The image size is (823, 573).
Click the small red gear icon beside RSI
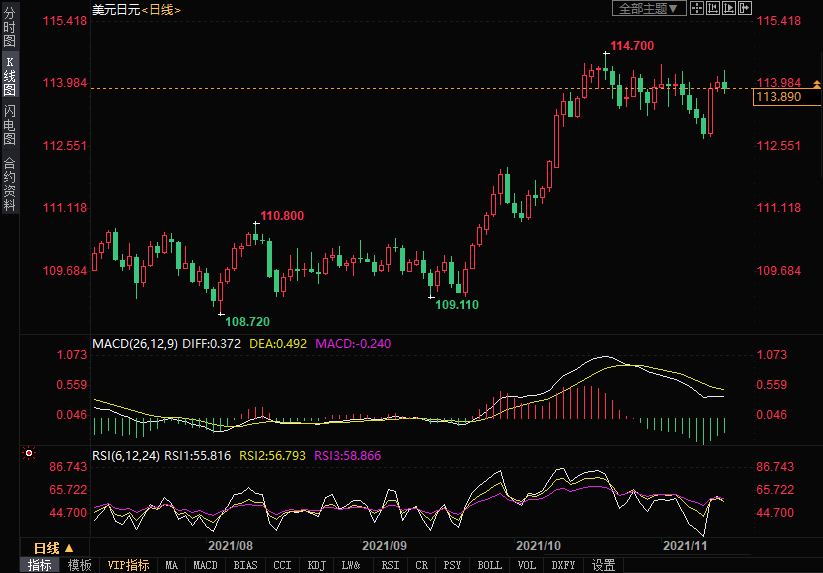28,454
